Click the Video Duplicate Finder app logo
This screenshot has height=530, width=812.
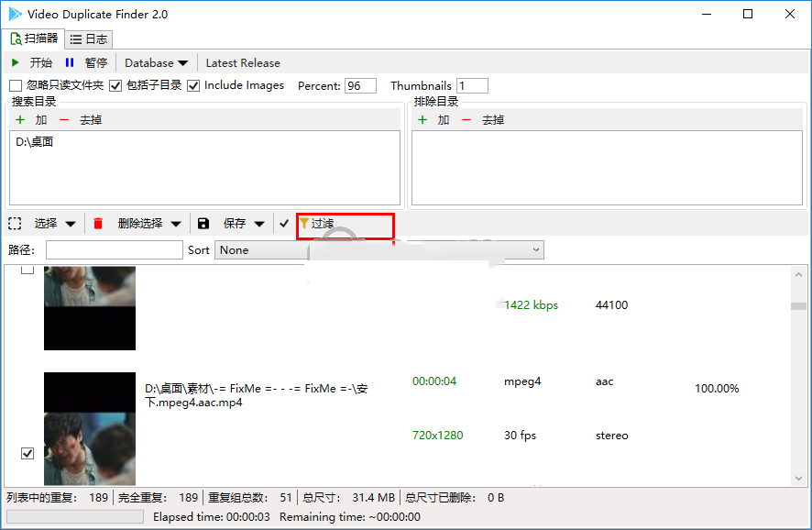point(15,14)
